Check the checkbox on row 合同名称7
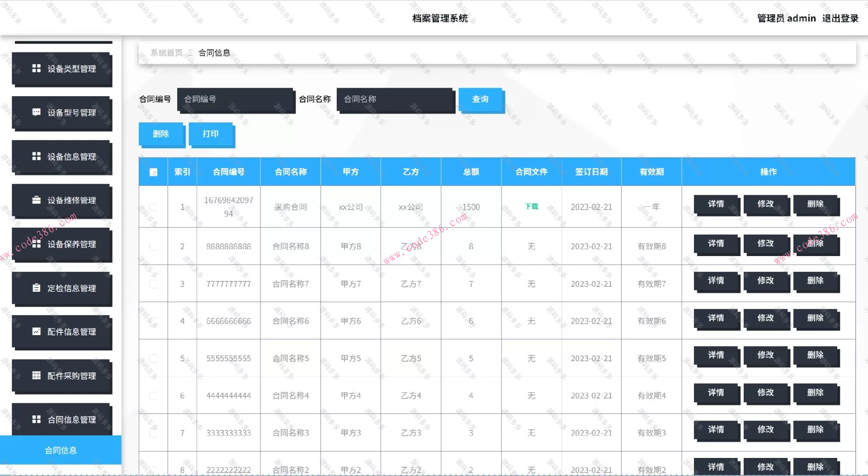Screen dimensions: 868x476 point(153,284)
